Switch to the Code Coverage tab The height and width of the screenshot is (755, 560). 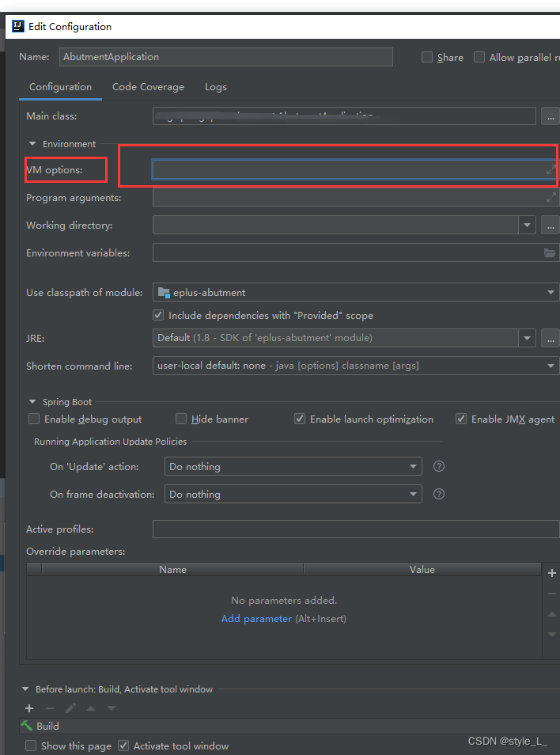pyautogui.click(x=148, y=87)
